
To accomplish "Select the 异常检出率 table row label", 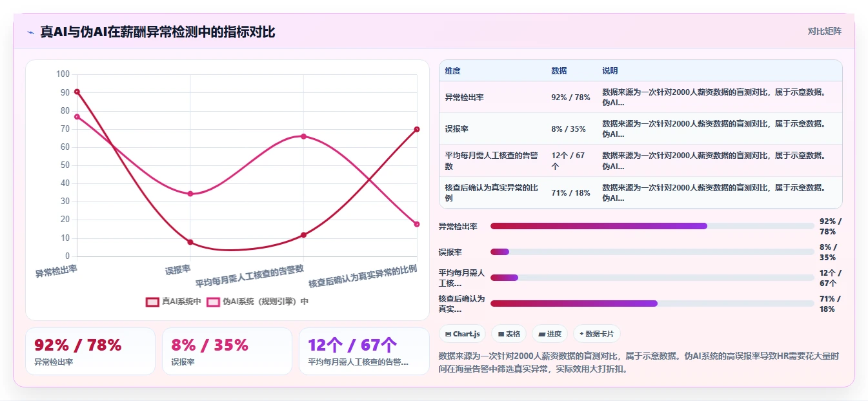I will click(465, 97).
